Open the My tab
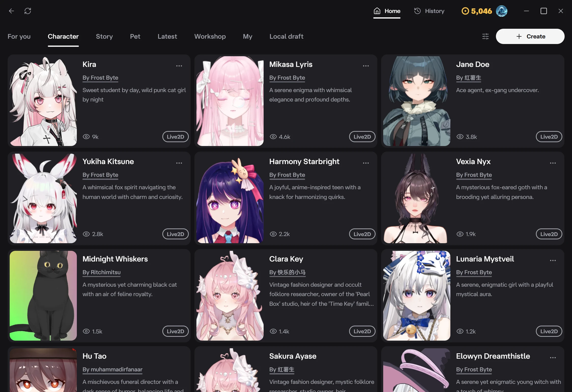Viewport: 572px width, 392px height. point(248,36)
